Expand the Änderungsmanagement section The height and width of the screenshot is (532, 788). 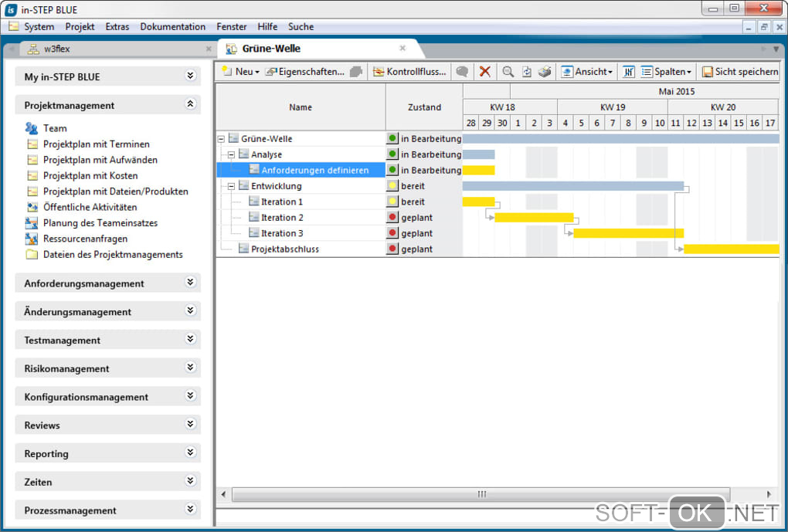point(190,310)
